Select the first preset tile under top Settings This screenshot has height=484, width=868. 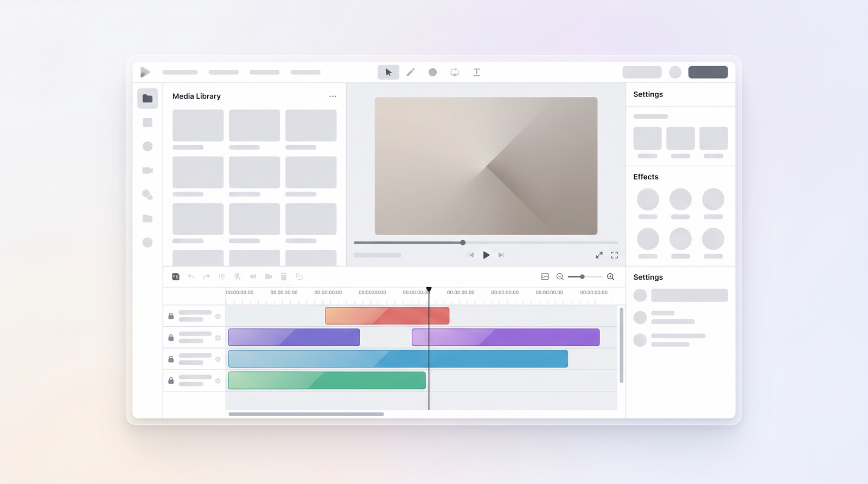(x=647, y=138)
